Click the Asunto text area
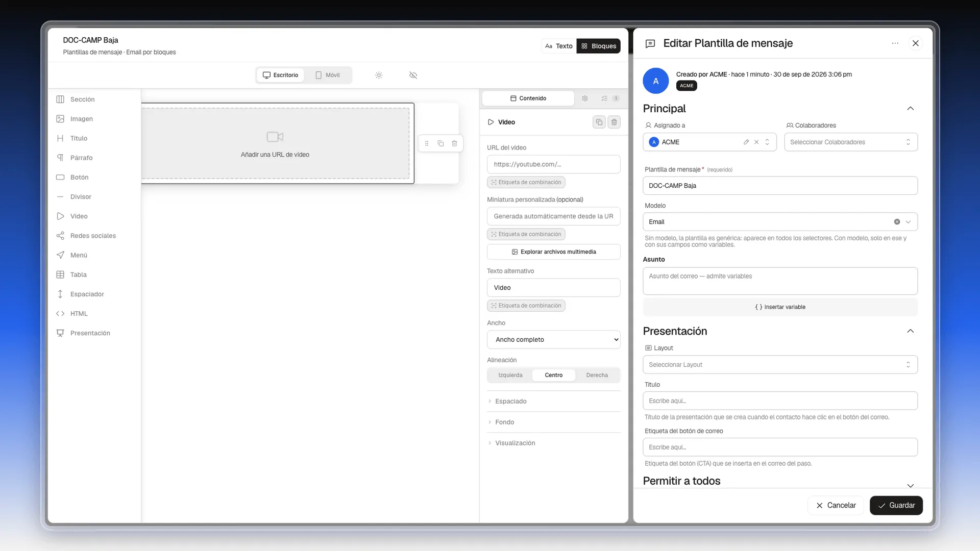The width and height of the screenshot is (980, 551). [x=780, y=281]
